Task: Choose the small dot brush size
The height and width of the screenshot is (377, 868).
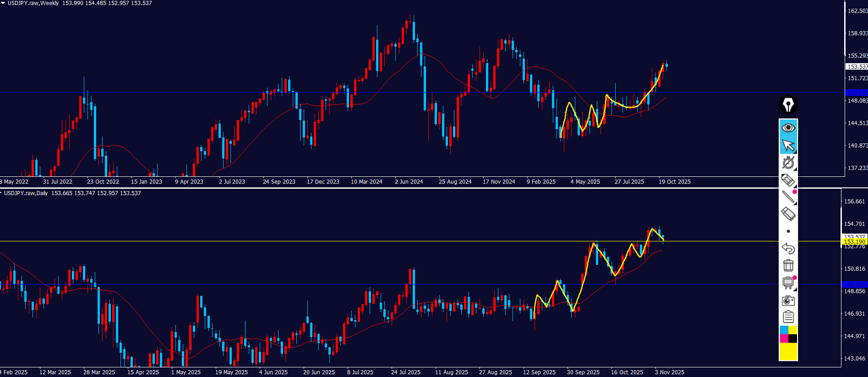Action: (788, 231)
